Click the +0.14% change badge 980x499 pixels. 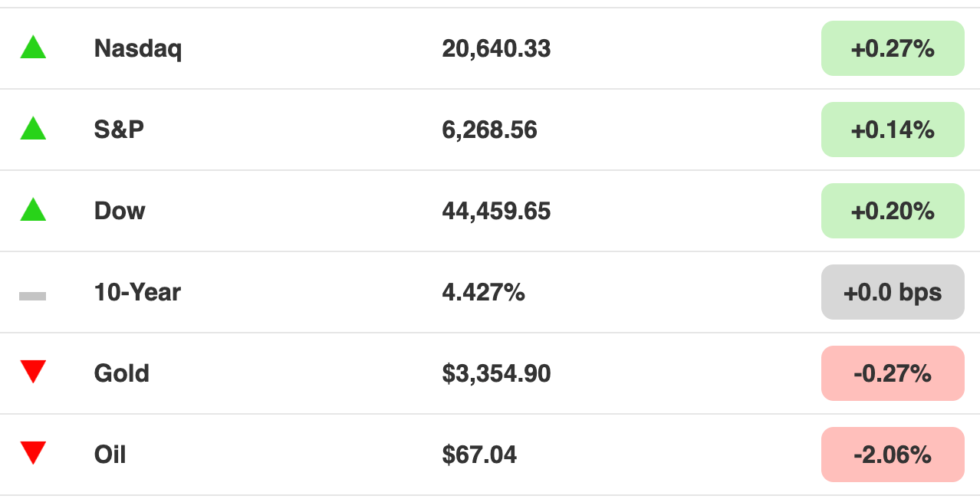click(893, 130)
